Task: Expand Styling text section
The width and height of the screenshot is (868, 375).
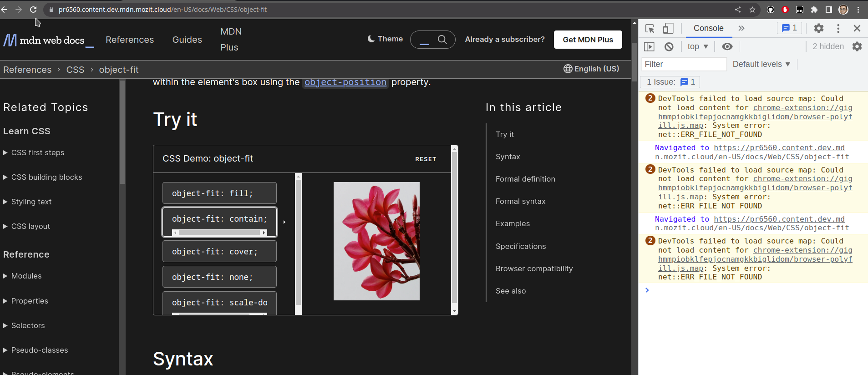Action: pyautogui.click(x=27, y=202)
